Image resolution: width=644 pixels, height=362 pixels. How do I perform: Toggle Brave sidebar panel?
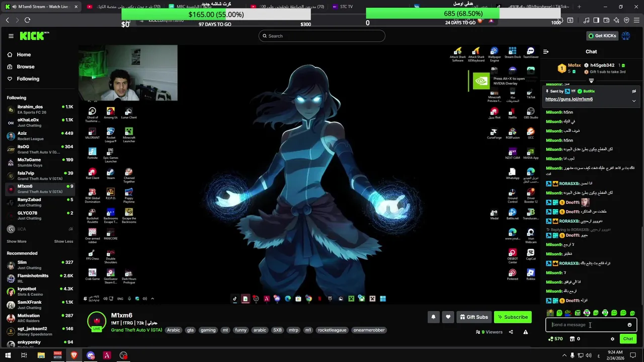click(596, 20)
